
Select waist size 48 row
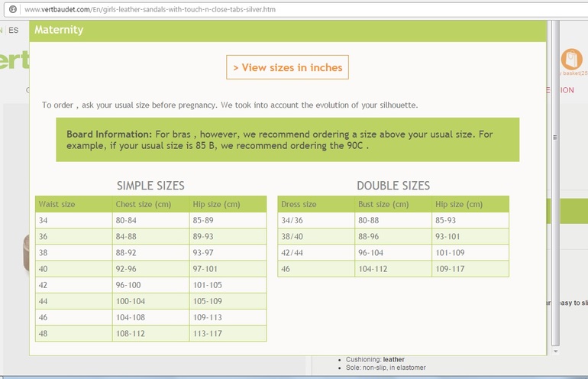[150, 333]
